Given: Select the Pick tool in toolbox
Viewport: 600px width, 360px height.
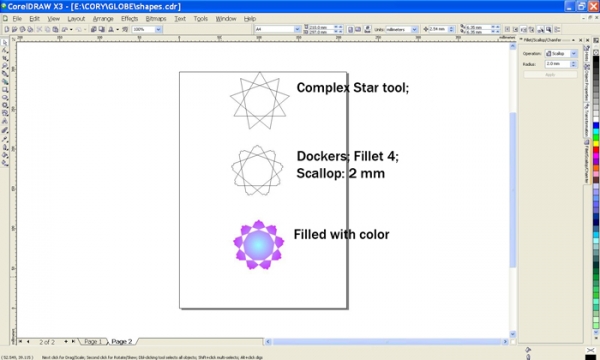Looking at the screenshot, I should coord(5,42).
